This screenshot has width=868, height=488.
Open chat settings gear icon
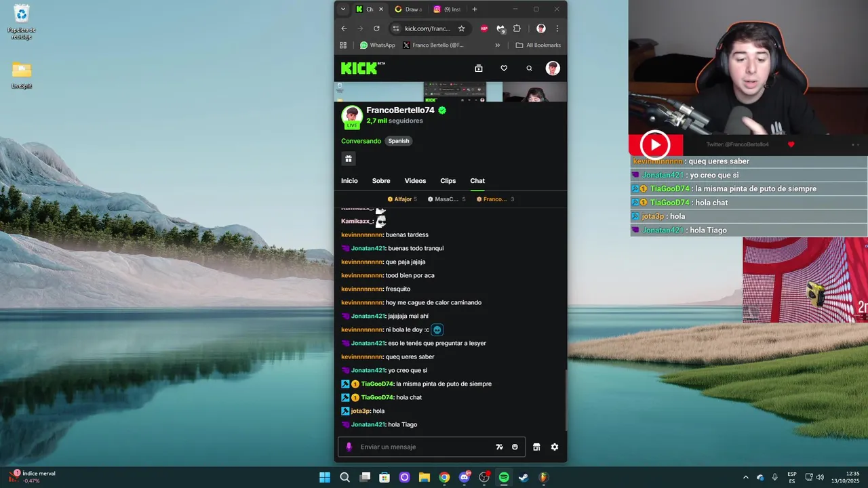point(555,447)
